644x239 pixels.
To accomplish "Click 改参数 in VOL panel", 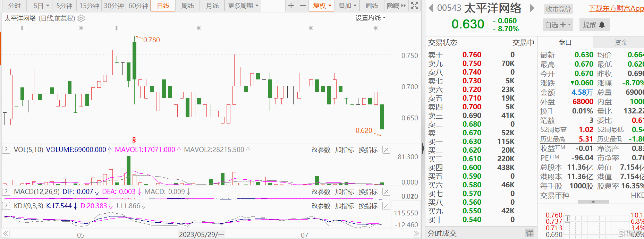I will [321, 150].
